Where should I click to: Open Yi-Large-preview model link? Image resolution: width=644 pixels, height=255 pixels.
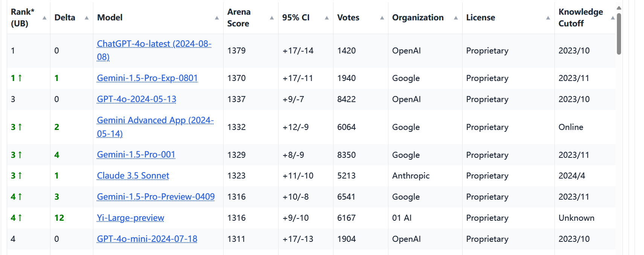tap(130, 218)
